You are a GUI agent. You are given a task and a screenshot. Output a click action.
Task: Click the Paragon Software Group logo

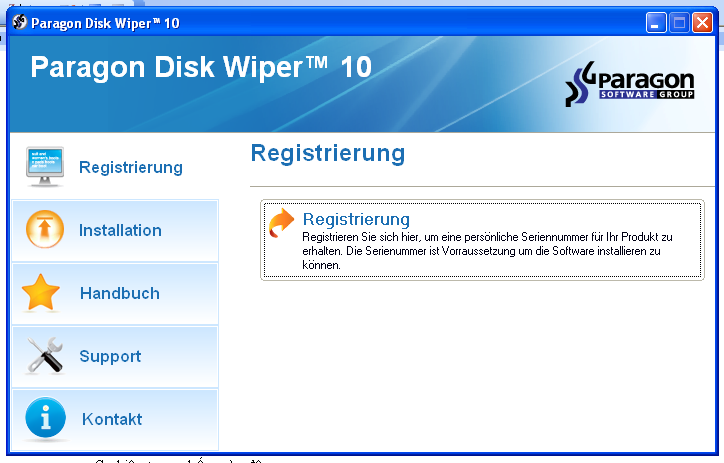click(x=629, y=84)
